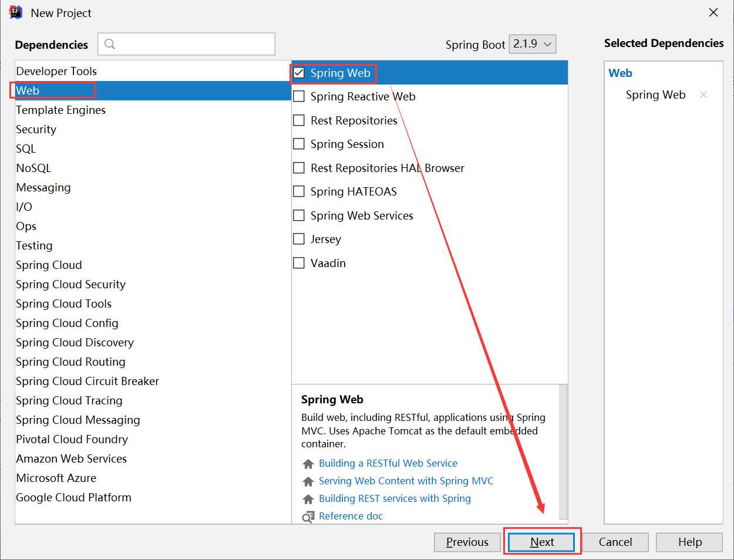Open the Template Engines category

click(153, 110)
